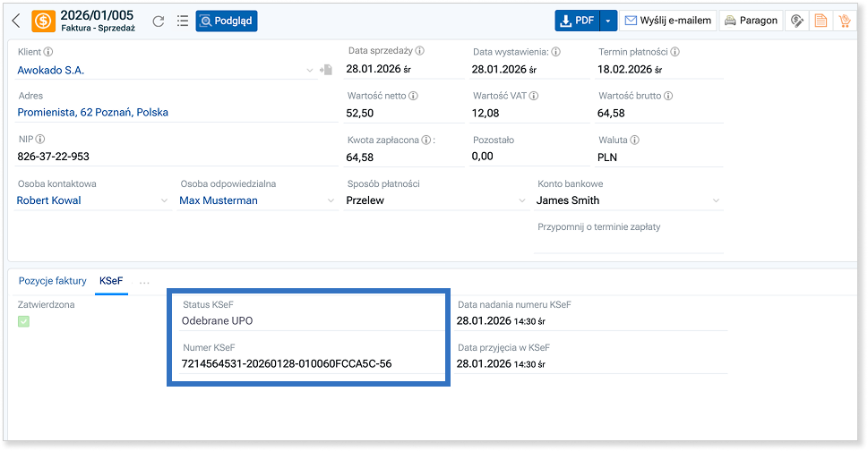Click the tag icon next to Paragon
Screen dimensions: 868x451
(795, 21)
